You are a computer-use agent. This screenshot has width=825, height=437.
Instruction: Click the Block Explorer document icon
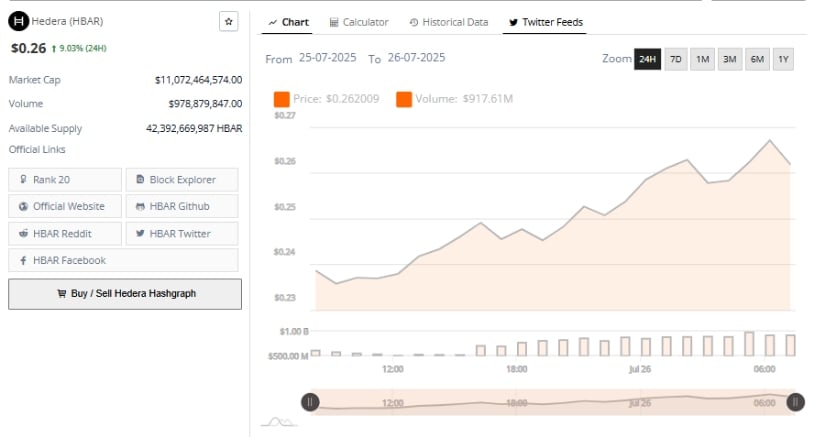tap(140, 180)
